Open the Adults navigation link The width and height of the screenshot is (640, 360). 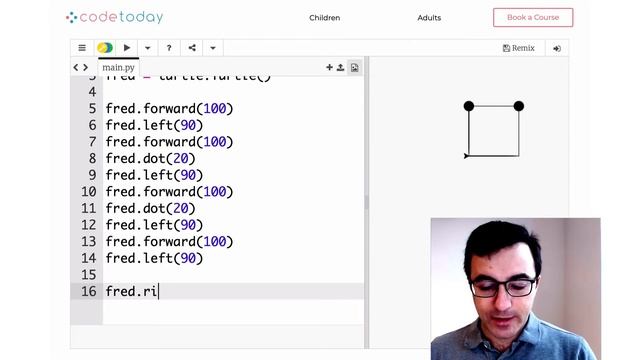click(429, 18)
